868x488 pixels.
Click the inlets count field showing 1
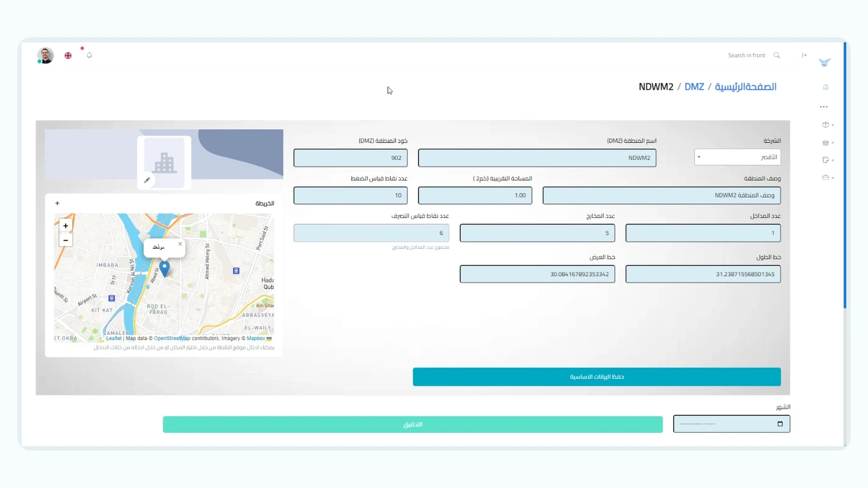pos(703,233)
